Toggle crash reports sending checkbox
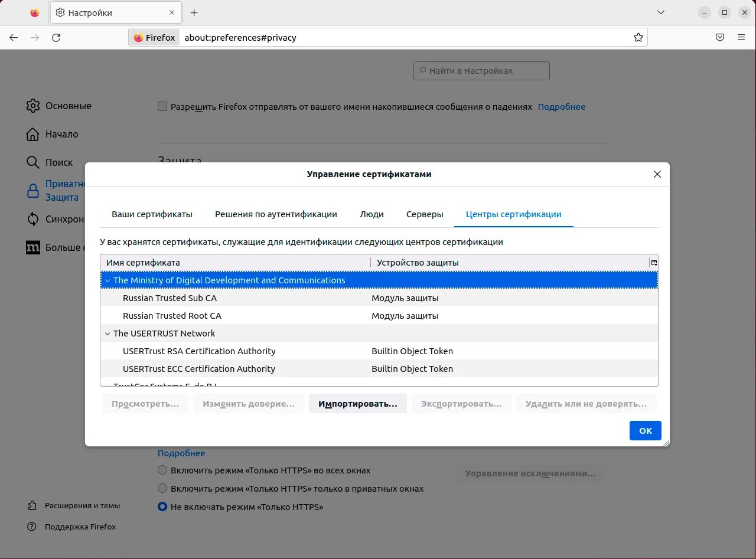This screenshot has width=756, height=559. [x=162, y=107]
